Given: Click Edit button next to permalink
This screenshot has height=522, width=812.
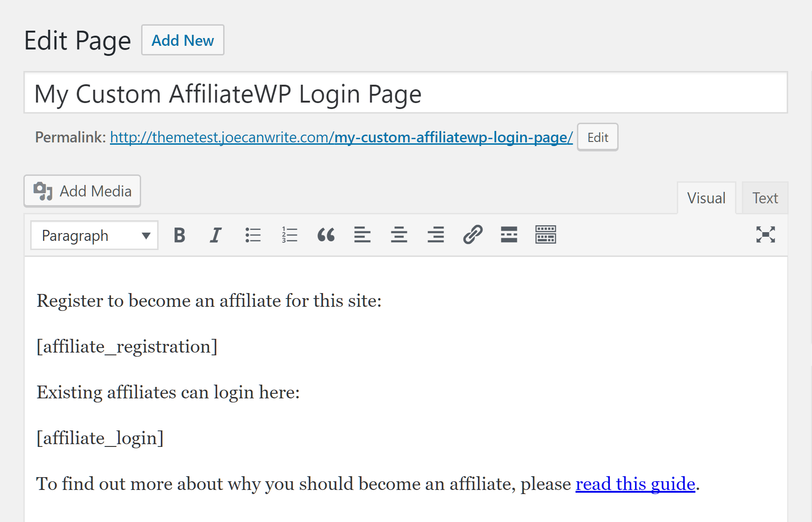Looking at the screenshot, I should 598,137.
